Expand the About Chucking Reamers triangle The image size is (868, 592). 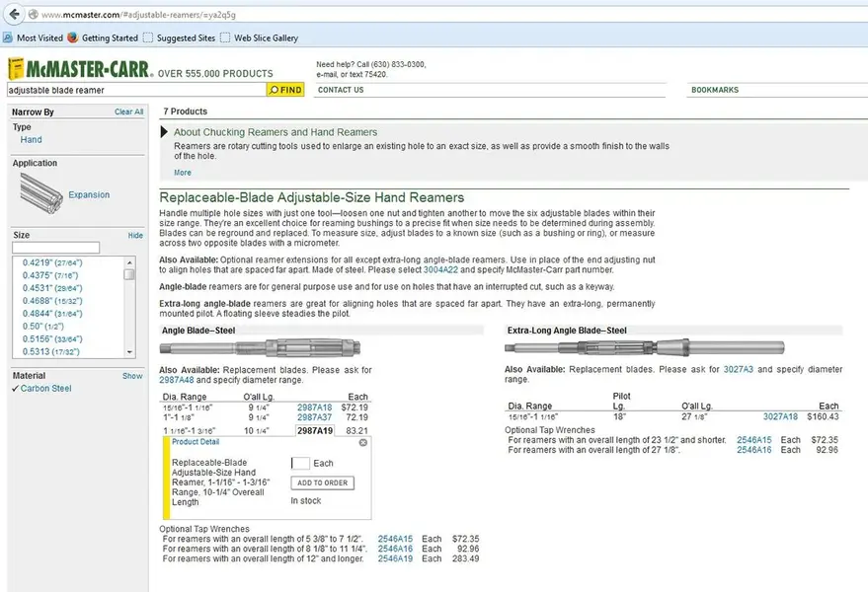point(164,131)
